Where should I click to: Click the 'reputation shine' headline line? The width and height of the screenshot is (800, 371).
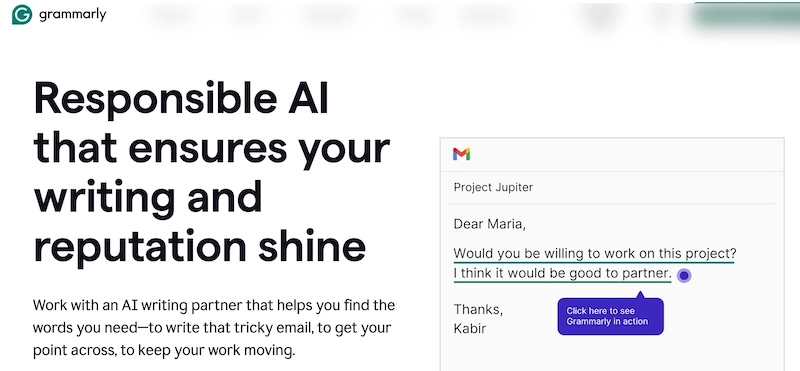click(x=199, y=247)
